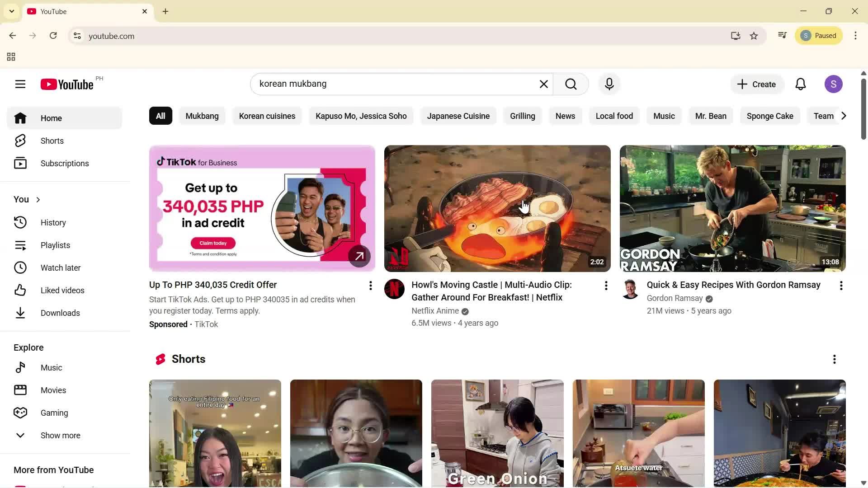The width and height of the screenshot is (868, 488).
Task: Click the YouTube logo
Action: [66, 84]
